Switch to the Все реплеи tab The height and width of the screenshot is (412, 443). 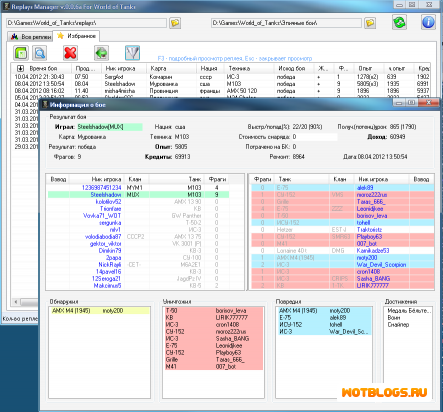click(x=30, y=37)
